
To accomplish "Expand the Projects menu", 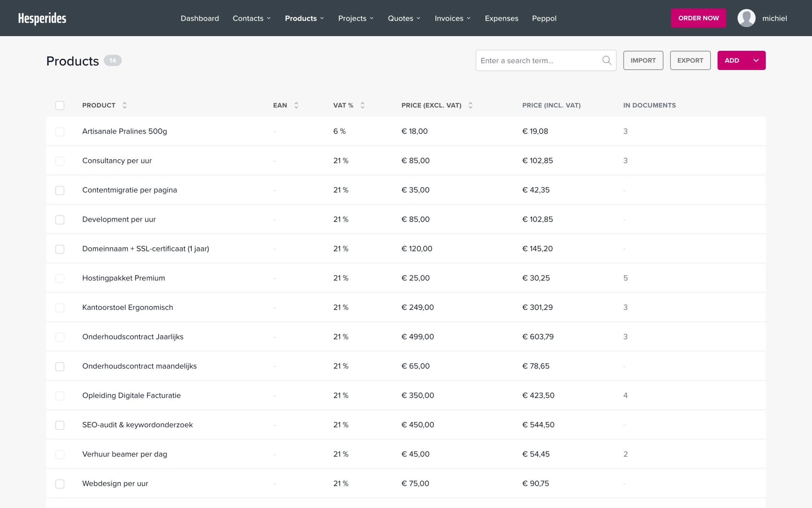I will point(356,18).
